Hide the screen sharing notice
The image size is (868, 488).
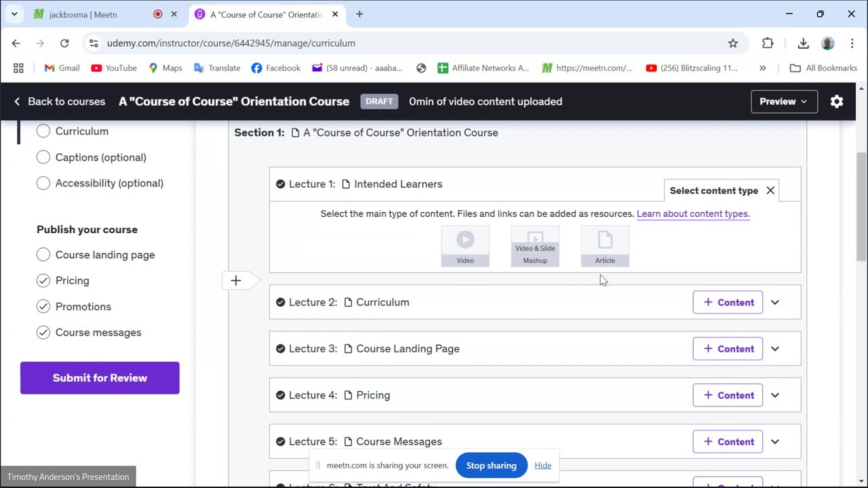point(542,466)
